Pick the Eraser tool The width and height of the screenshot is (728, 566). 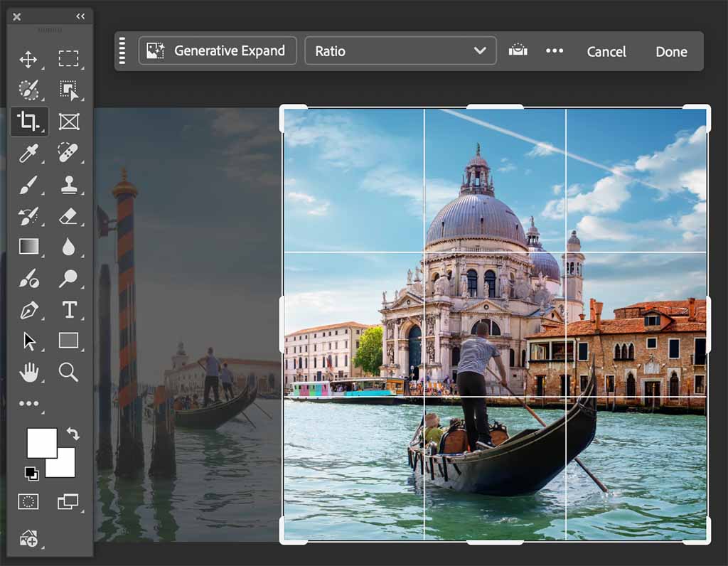(x=69, y=215)
